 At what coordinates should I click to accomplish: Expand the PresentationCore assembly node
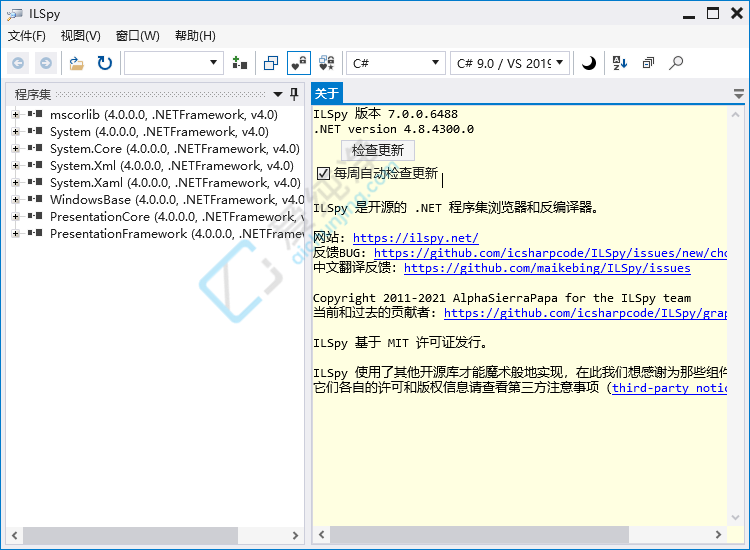tap(16, 217)
